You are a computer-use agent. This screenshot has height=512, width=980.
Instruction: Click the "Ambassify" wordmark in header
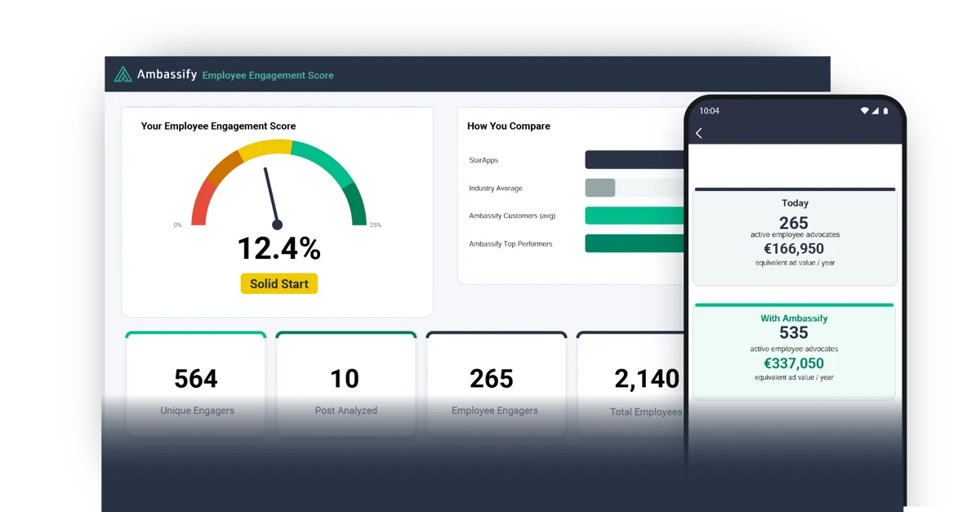167,74
